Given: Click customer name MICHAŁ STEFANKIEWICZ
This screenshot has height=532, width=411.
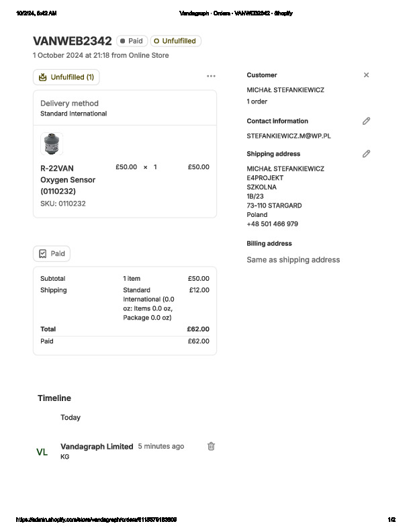Looking at the screenshot, I should 285,90.
